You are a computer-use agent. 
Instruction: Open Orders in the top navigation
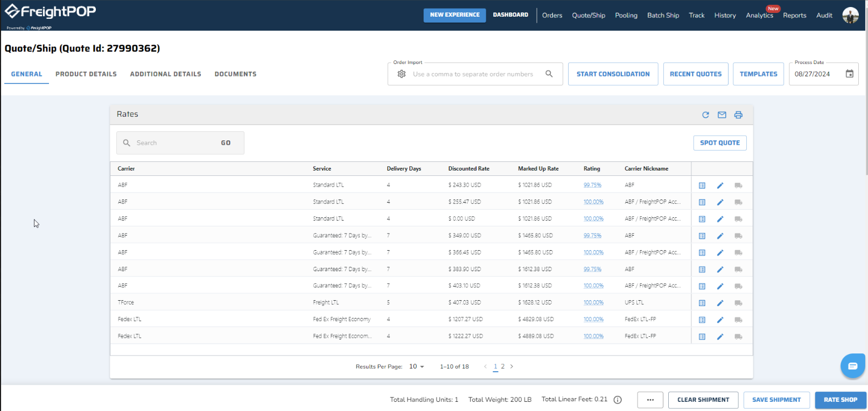[552, 15]
